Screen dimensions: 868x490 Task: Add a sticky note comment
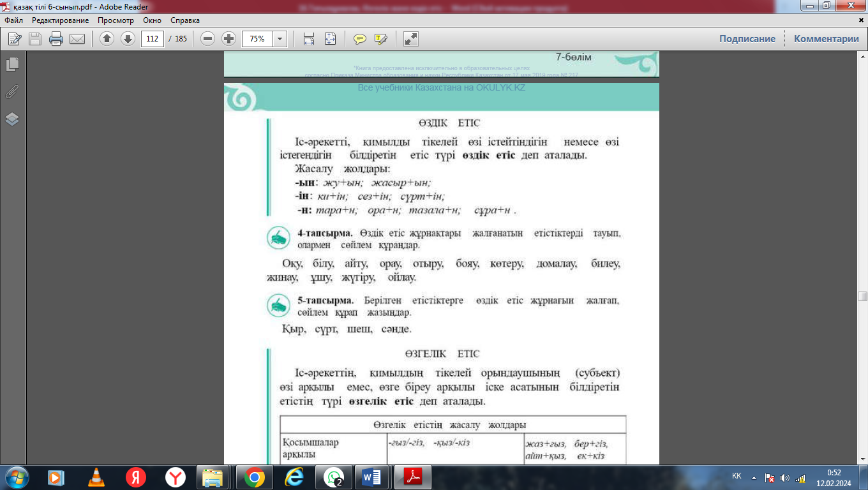point(360,39)
